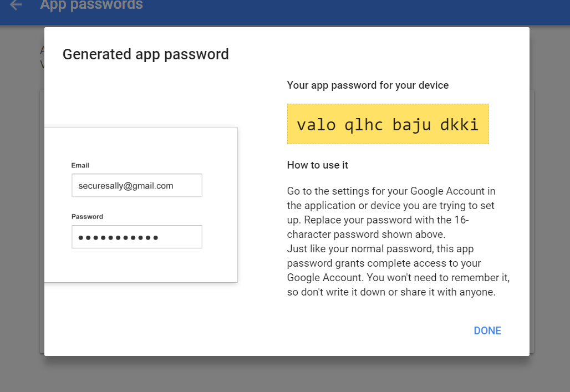570x392 pixels.
Task: Click "don't write it down or share" line
Action: 391,292
